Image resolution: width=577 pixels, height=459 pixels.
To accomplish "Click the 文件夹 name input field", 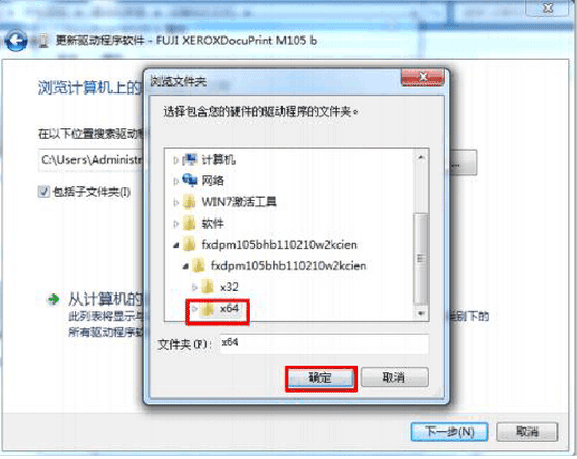I will point(324,344).
